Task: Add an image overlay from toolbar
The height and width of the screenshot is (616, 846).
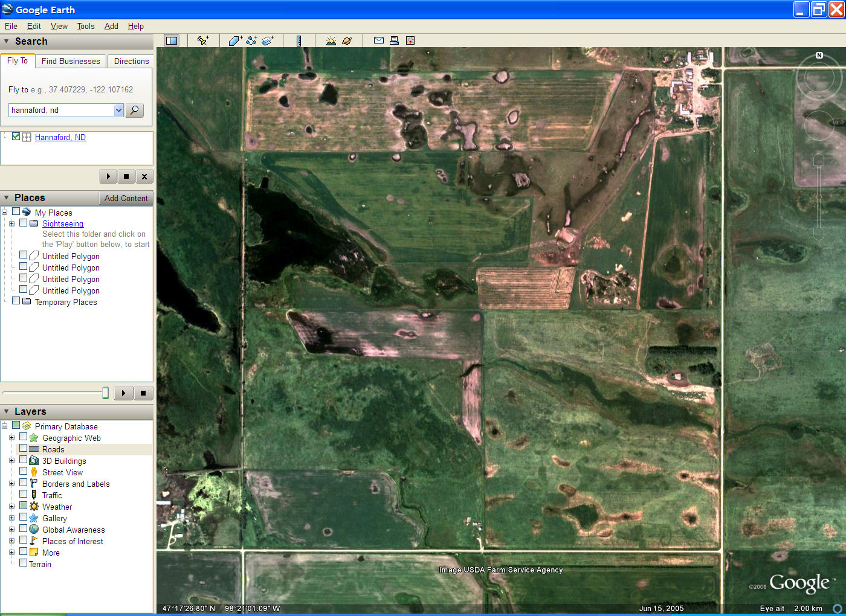Action: [x=268, y=40]
